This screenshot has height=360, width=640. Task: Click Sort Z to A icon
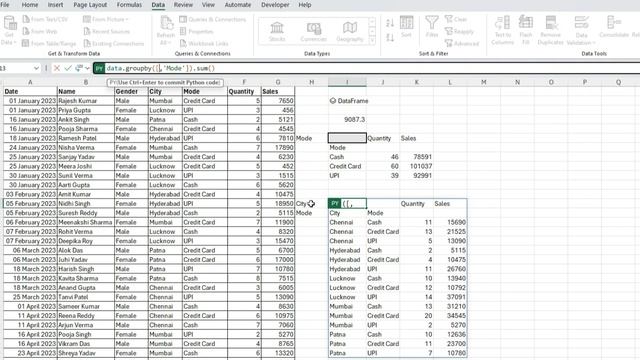pyautogui.click(x=390, y=38)
